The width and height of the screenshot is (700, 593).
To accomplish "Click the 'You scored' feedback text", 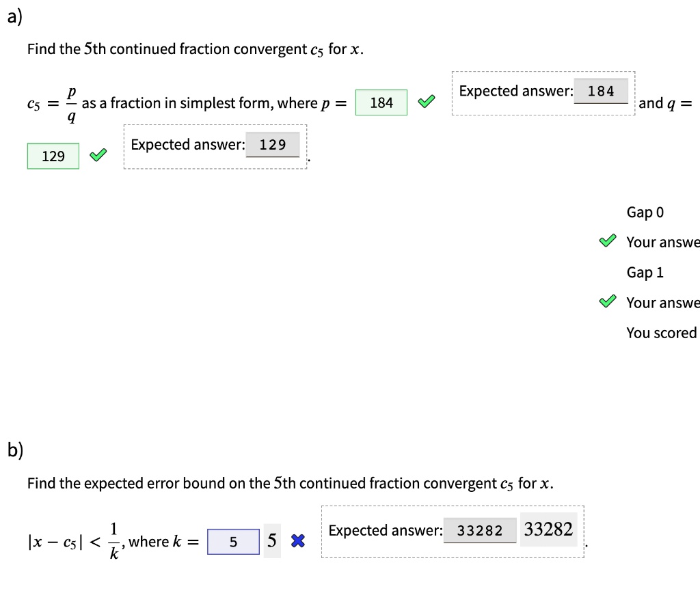I will coord(662,333).
